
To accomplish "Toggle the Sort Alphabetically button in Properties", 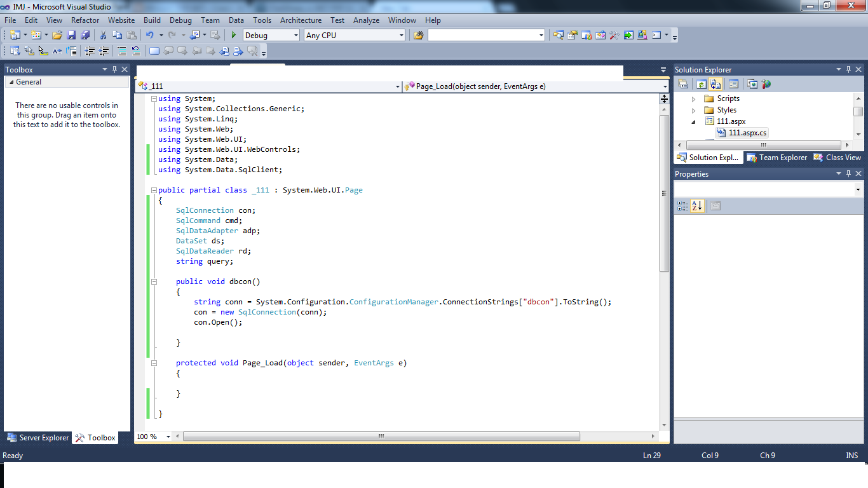I will point(697,205).
